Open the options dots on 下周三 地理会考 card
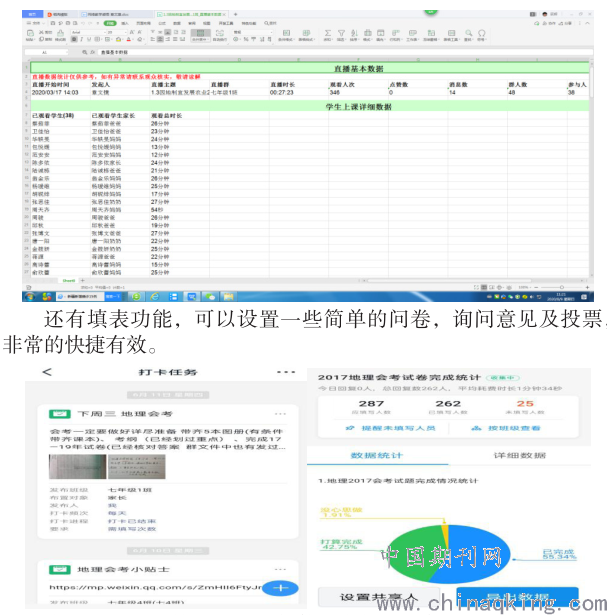 click(280, 414)
